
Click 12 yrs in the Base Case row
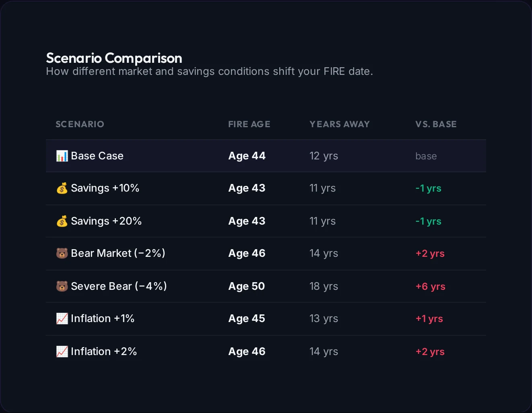coord(324,156)
